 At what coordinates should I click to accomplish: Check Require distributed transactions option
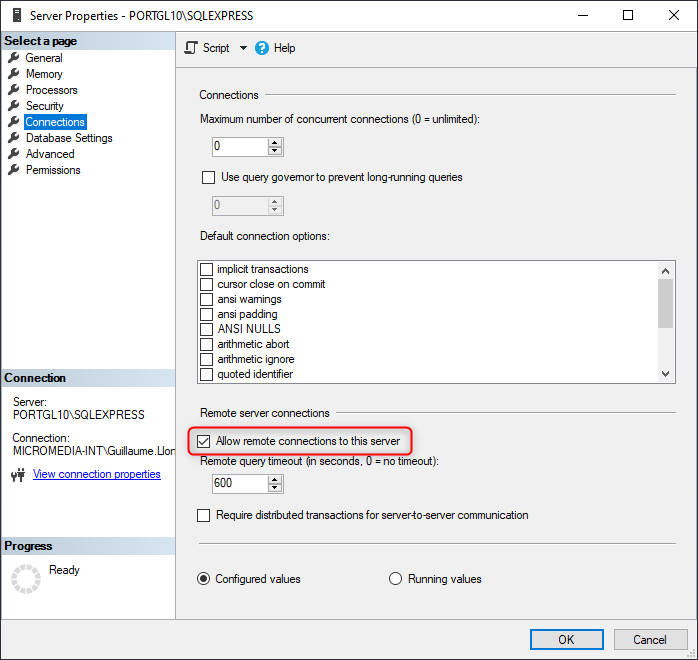coord(205,516)
